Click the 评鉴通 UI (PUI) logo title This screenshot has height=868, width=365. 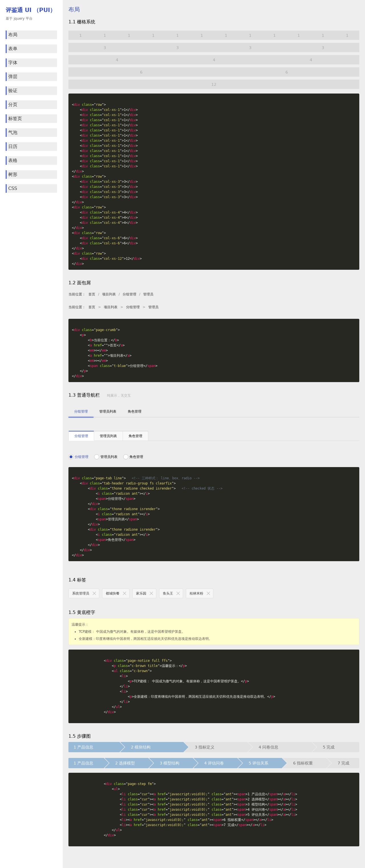click(x=30, y=10)
